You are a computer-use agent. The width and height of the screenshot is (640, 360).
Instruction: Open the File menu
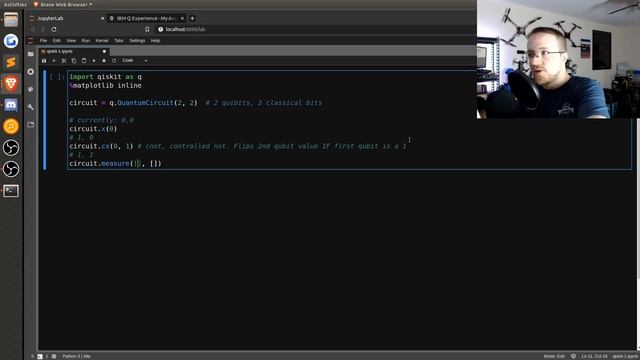tap(43, 41)
